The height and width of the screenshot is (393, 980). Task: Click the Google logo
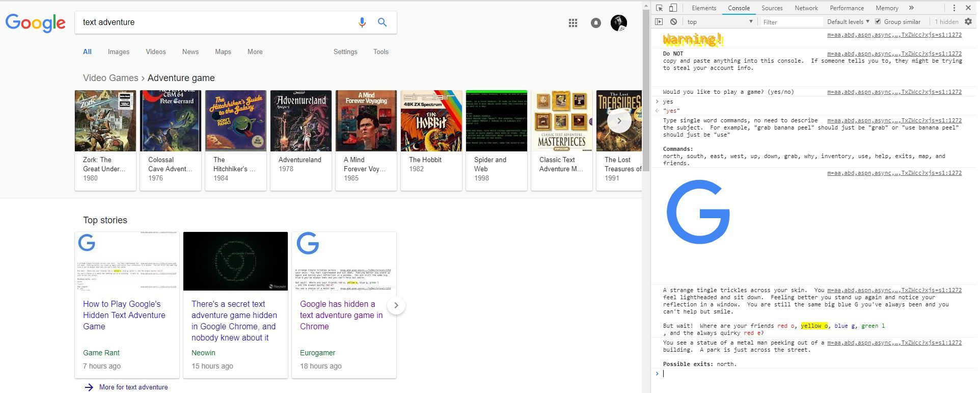click(36, 23)
